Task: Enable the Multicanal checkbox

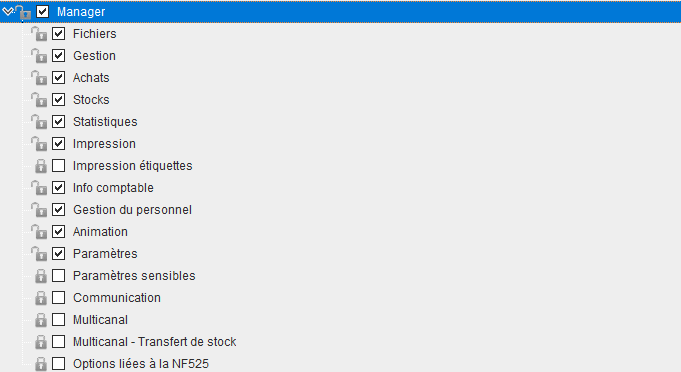Action: [x=59, y=319]
